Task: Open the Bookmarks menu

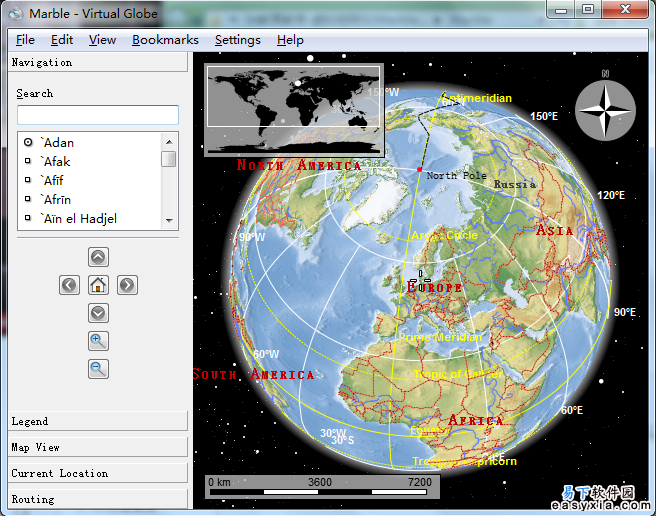Action: point(165,40)
